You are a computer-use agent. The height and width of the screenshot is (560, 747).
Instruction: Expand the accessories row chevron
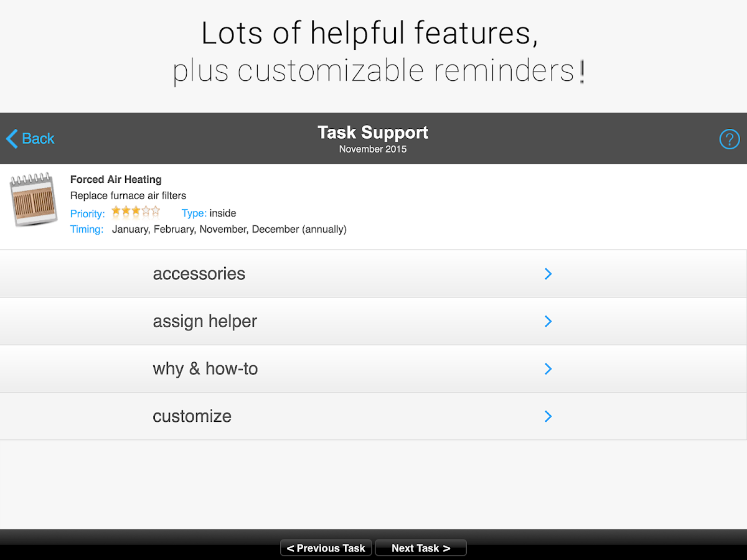tap(548, 274)
